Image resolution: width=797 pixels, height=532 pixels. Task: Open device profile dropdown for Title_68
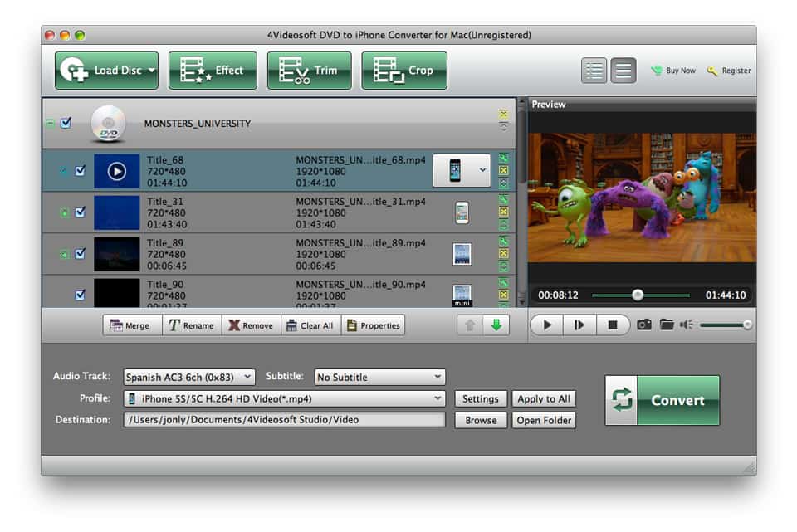click(482, 170)
